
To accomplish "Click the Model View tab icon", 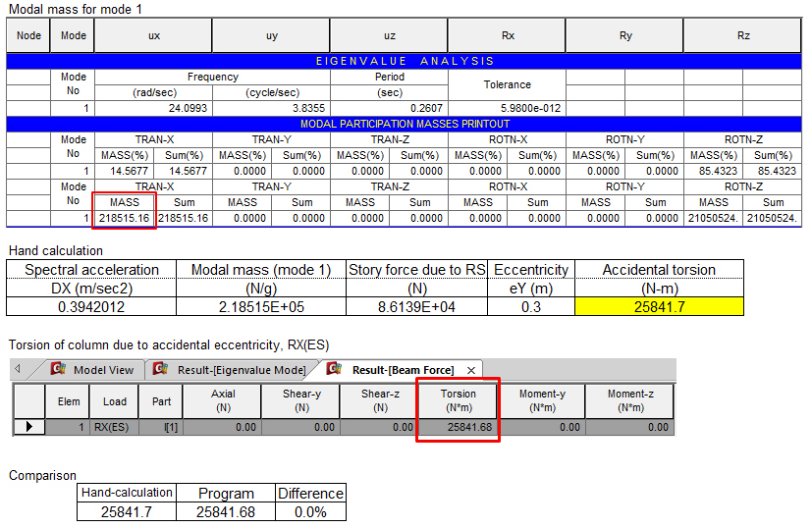I will 57,370.
